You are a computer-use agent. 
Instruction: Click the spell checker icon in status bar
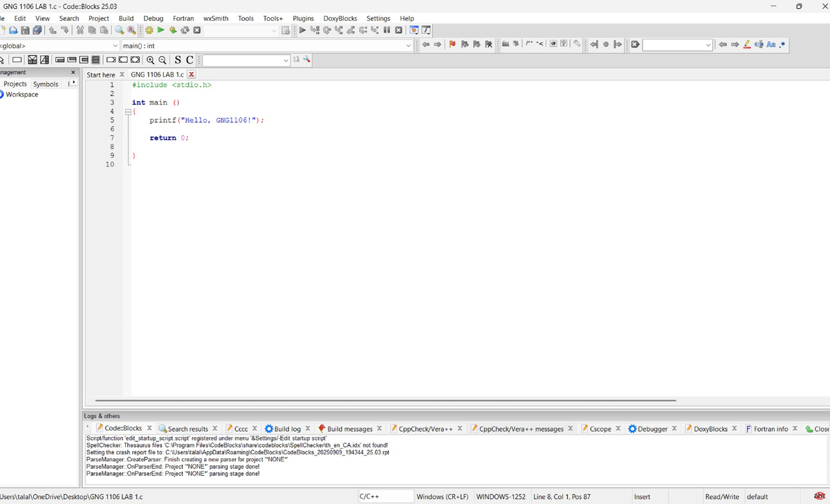click(820, 496)
